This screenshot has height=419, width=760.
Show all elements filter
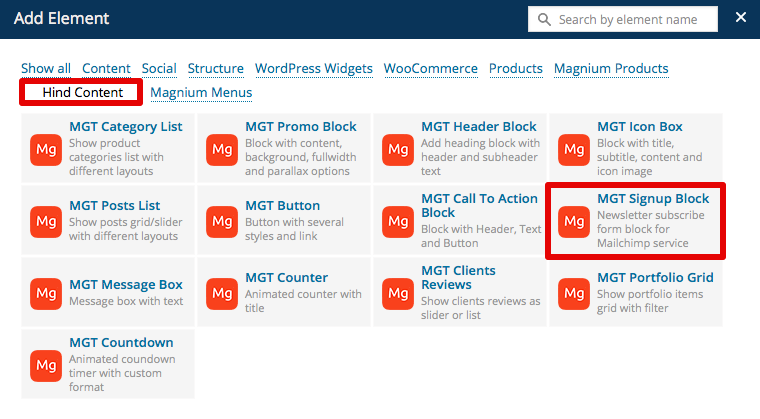click(x=46, y=69)
